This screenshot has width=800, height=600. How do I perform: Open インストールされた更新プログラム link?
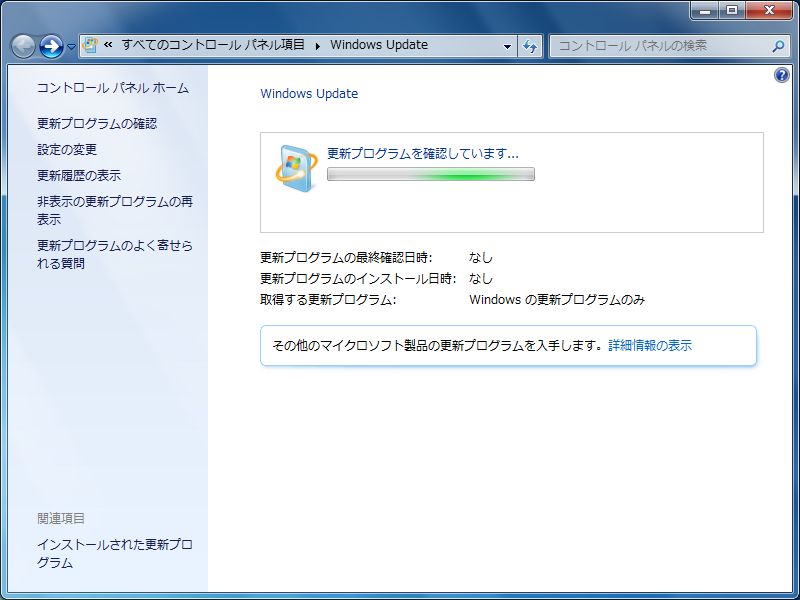(115, 554)
